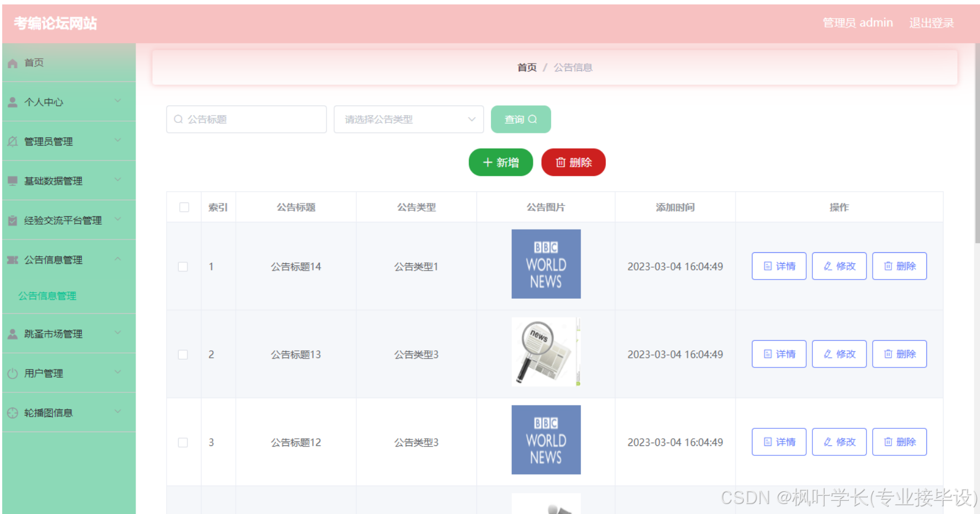
Task: Open the 请选择公告类型 dropdown
Action: click(409, 120)
